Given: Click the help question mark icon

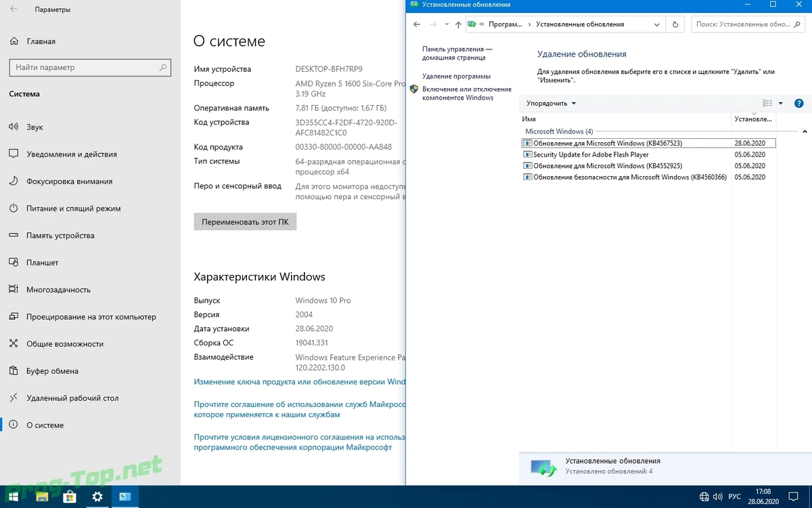Looking at the screenshot, I should pos(798,104).
